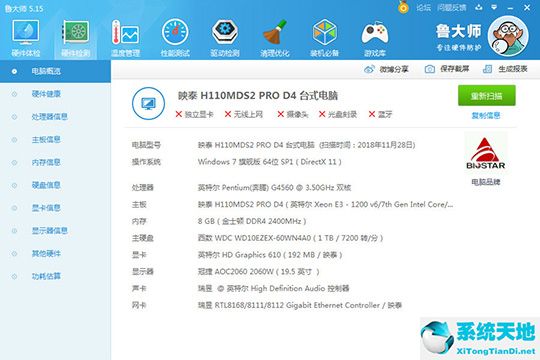Click 复制信息 copy info link
Viewport: 540px width, 360px height.
click(x=486, y=115)
